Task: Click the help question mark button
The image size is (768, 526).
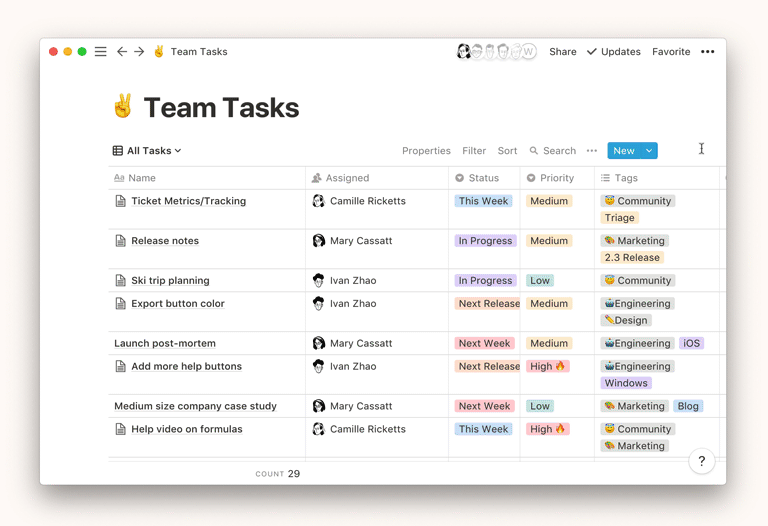Action: pyautogui.click(x=701, y=461)
